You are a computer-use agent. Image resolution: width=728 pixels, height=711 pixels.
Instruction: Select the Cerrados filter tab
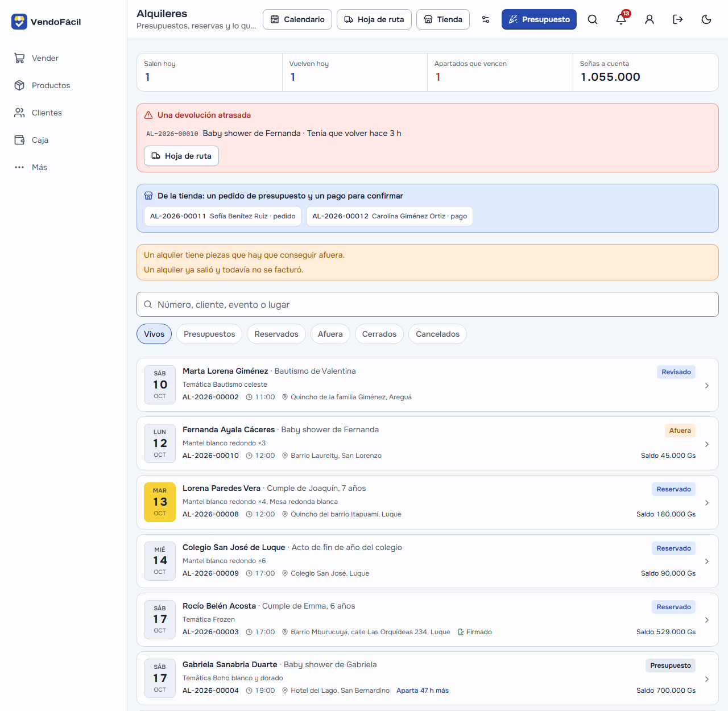click(x=379, y=334)
